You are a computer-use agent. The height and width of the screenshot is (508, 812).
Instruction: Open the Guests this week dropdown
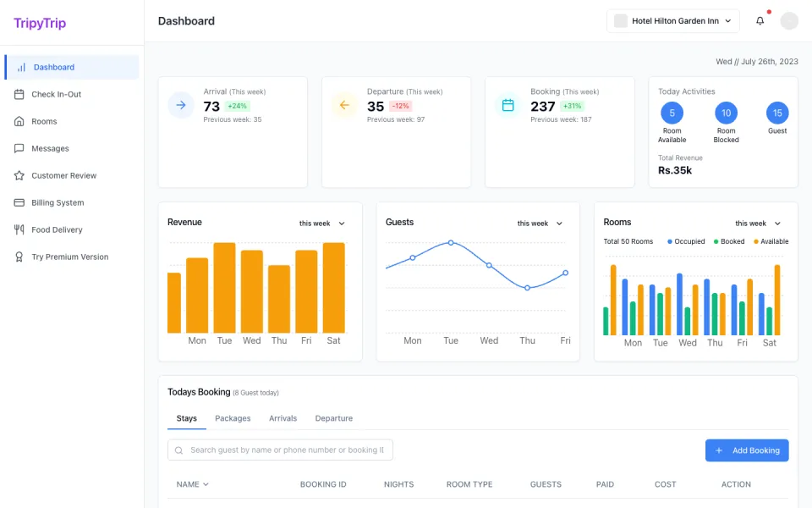[540, 224]
